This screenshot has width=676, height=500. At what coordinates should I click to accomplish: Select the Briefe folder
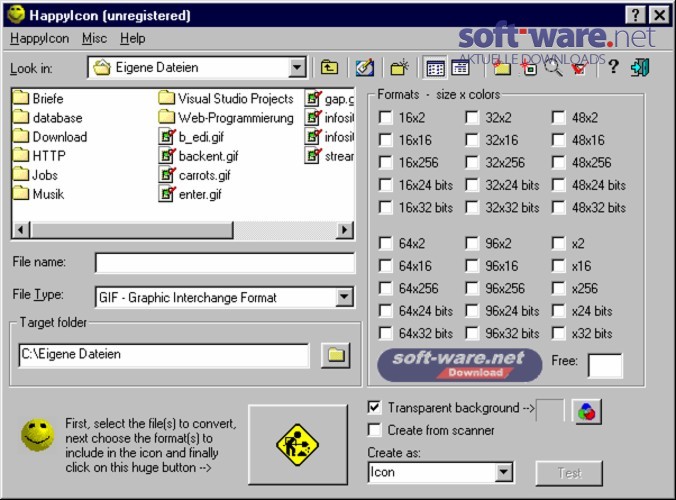click(x=38, y=99)
